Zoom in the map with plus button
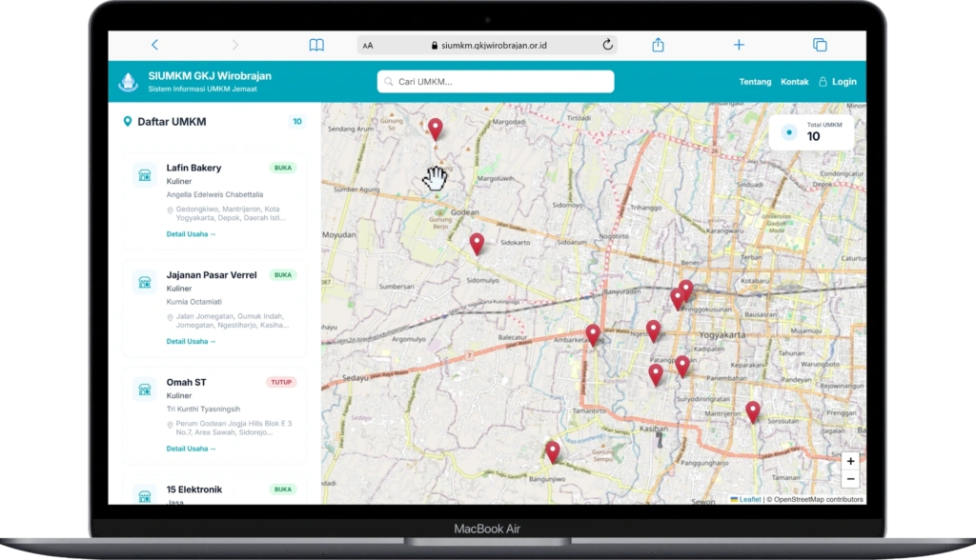Viewport: 976px width, 560px height. 850,461
